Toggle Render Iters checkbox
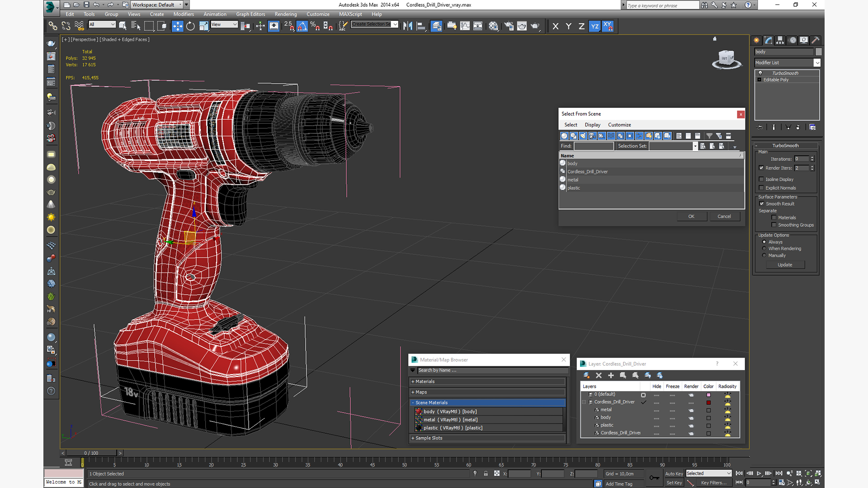The height and width of the screenshot is (488, 868). (x=761, y=168)
